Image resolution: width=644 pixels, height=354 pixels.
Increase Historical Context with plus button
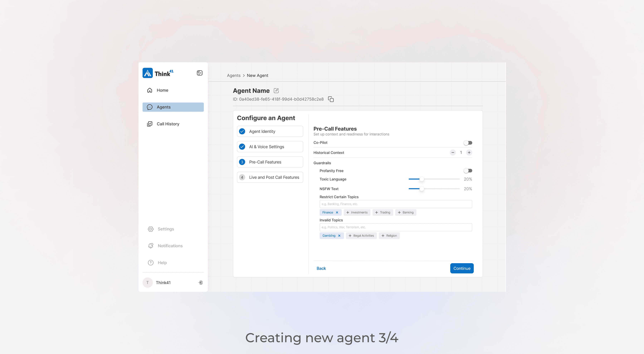point(469,152)
